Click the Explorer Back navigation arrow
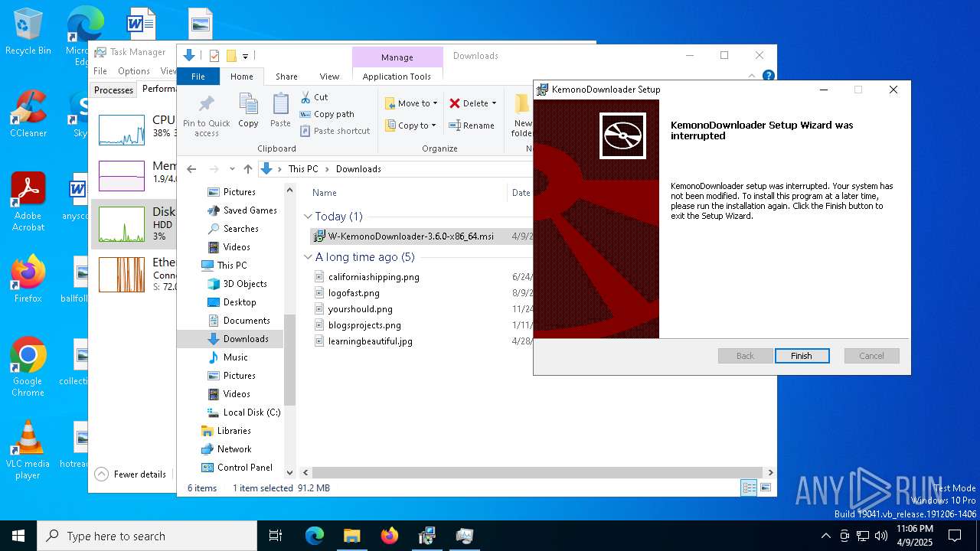The image size is (980, 551). pos(191,169)
